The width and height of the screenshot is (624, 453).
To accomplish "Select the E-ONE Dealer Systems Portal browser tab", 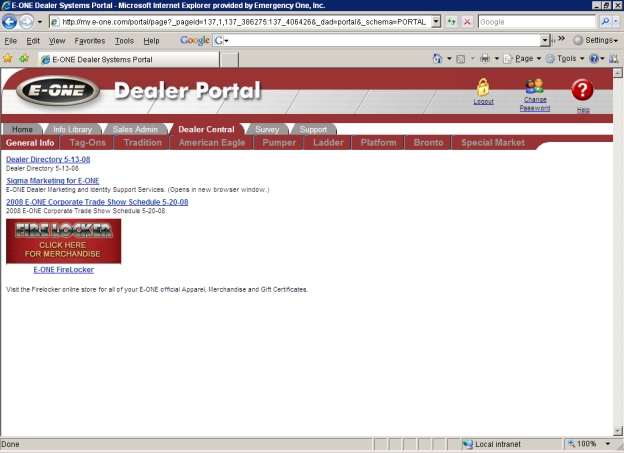I will click(x=129, y=59).
